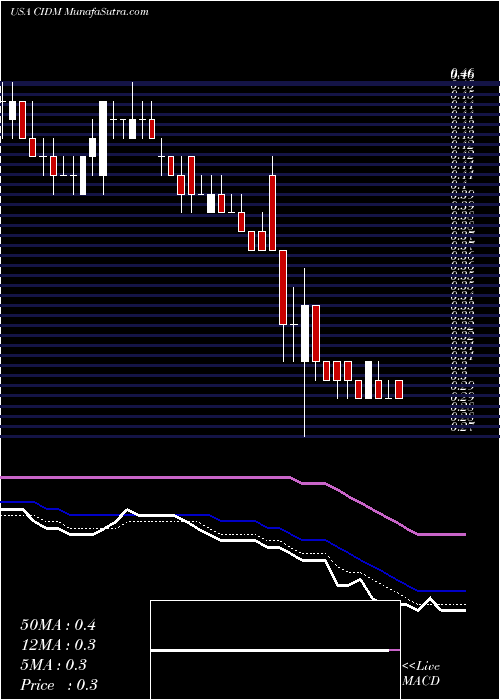Click the MACD indicator box

[275, 650]
